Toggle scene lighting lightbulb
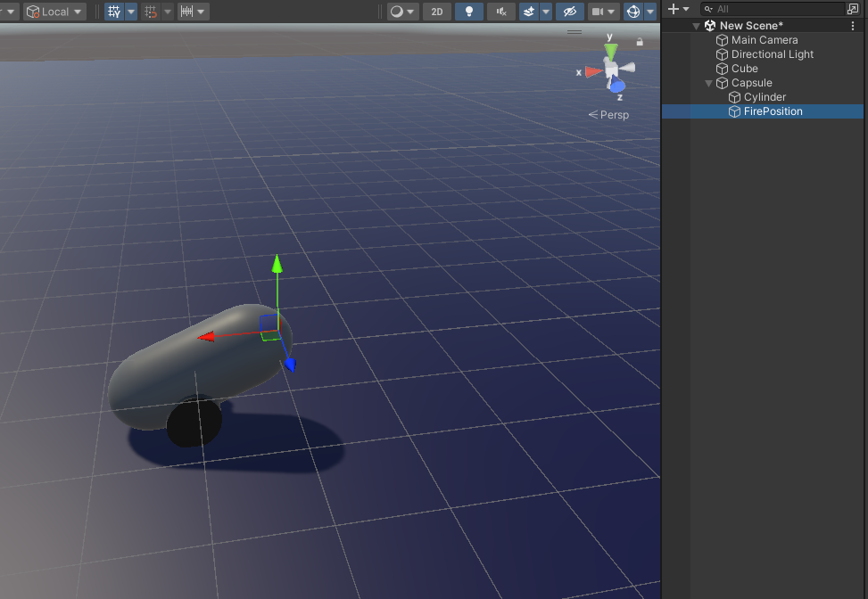The width and height of the screenshot is (868, 599). click(469, 12)
